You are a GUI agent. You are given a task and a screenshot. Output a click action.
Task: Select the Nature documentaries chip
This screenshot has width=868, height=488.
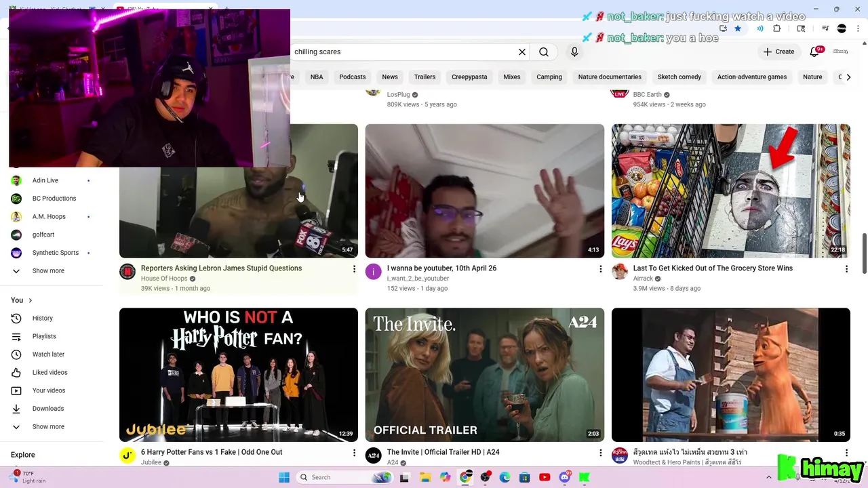point(610,77)
